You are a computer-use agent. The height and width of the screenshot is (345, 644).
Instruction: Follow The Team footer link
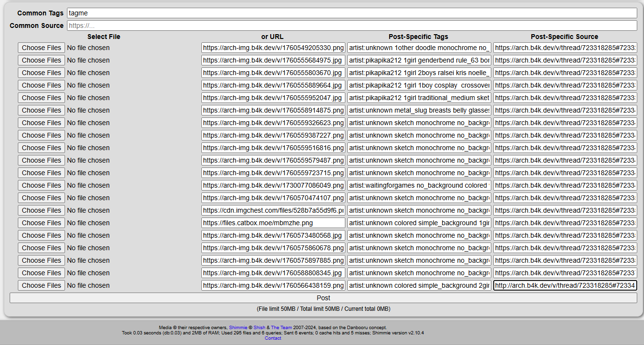coord(281,328)
